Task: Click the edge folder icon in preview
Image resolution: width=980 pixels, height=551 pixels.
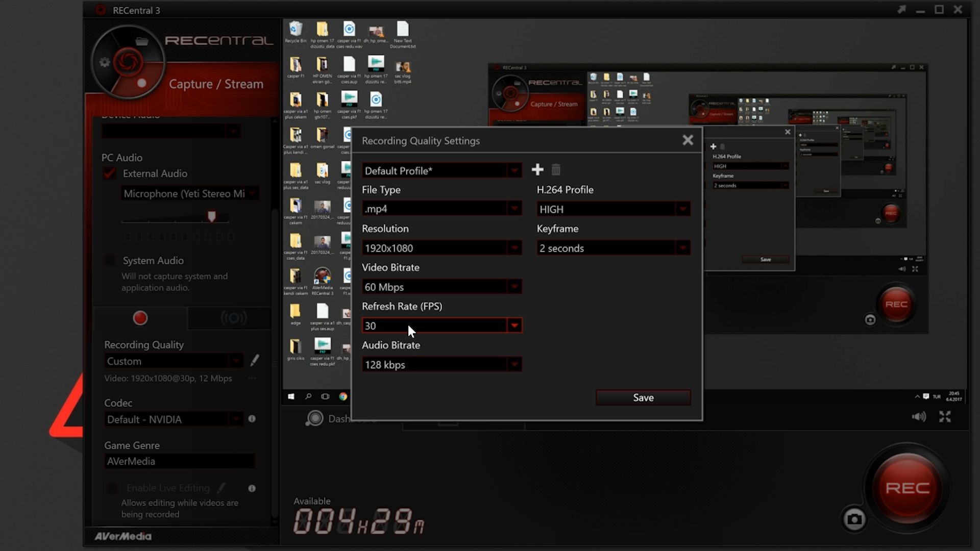Action: (296, 315)
